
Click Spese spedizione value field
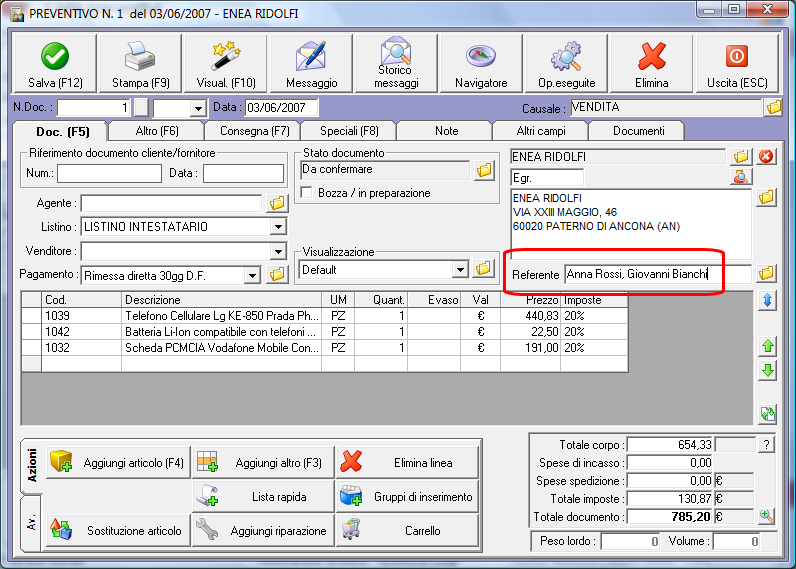point(670,481)
